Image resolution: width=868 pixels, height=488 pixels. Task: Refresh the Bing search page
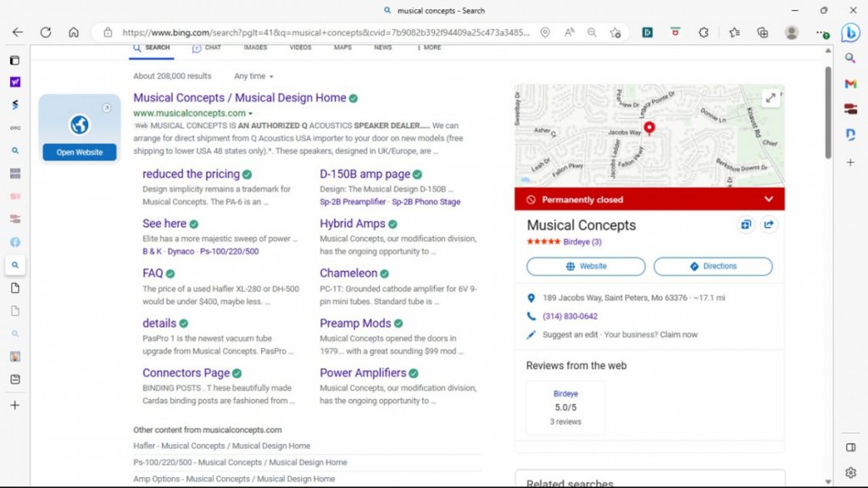coord(46,32)
